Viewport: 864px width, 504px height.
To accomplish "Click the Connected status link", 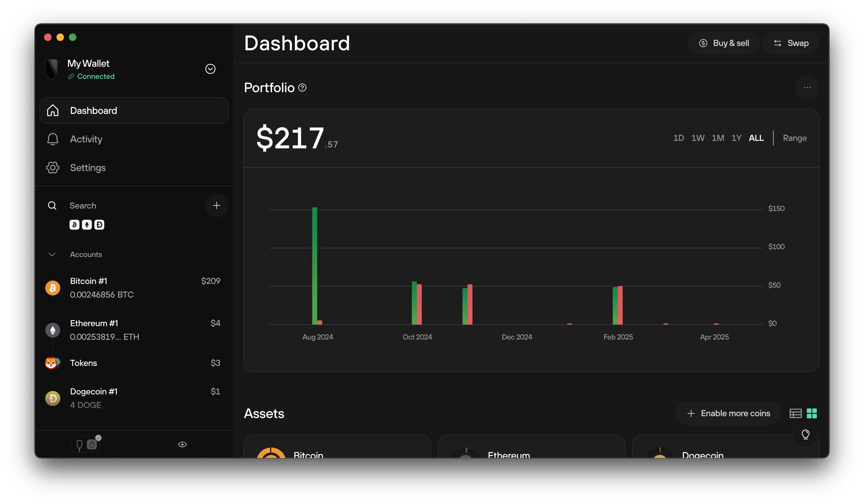I will [92, 76].
